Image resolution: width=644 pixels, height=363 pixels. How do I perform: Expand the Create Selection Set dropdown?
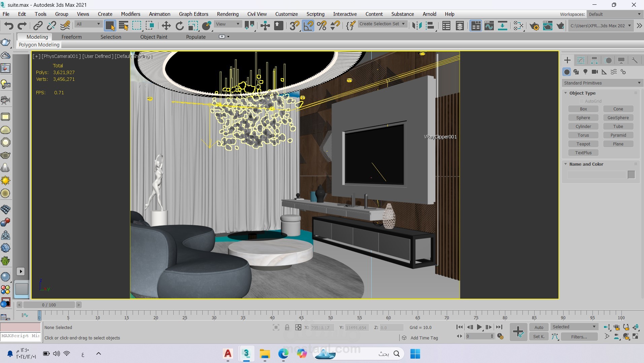point(382,24)
